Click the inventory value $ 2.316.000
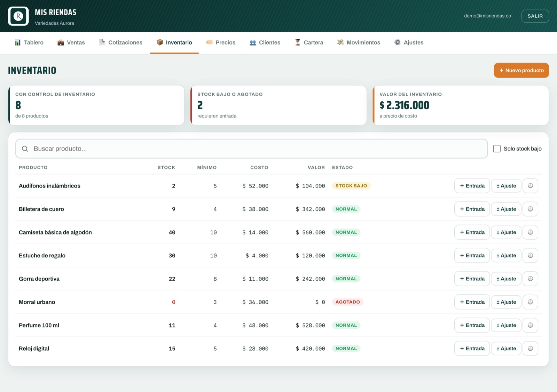557x392 pixels. 405,105
